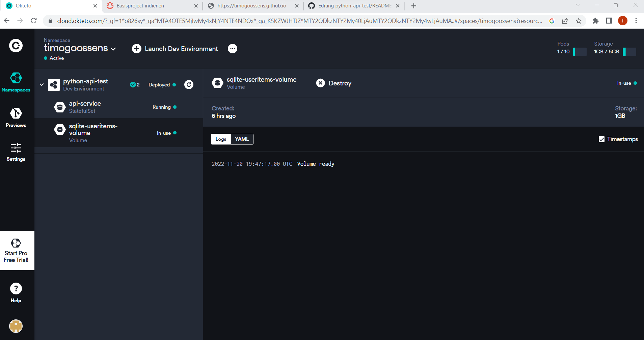This screenshot has height=340, width=644.
Task: Reload the page
Action: tap(34, 21)
